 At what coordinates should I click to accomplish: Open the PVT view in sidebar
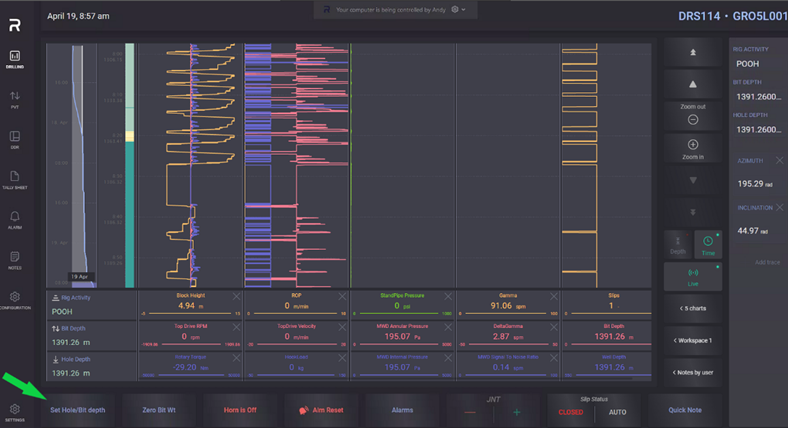[x=15, y=98]
